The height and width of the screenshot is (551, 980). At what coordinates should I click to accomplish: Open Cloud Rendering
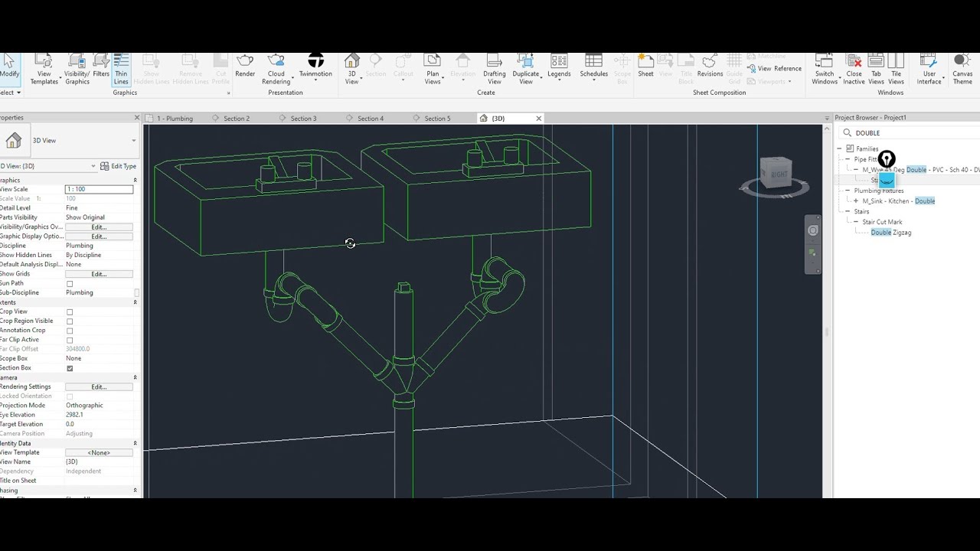(276, 68)
